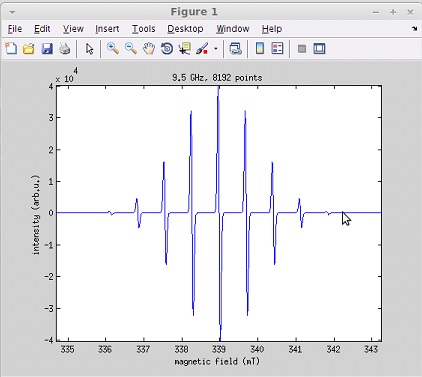The width and height of the screenshot is (422, 377).
Task: Enable the Data Cursor tool
Action: click(x=184, y=49)
